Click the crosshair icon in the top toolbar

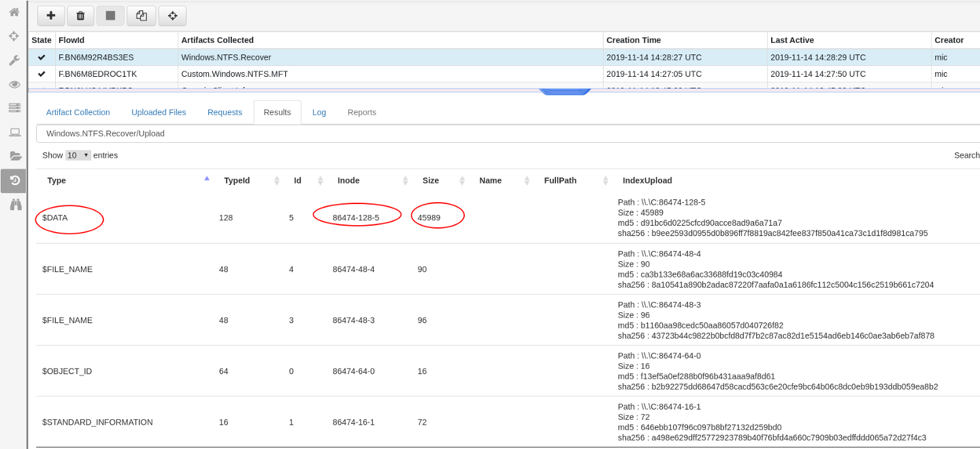coord(172,16)
